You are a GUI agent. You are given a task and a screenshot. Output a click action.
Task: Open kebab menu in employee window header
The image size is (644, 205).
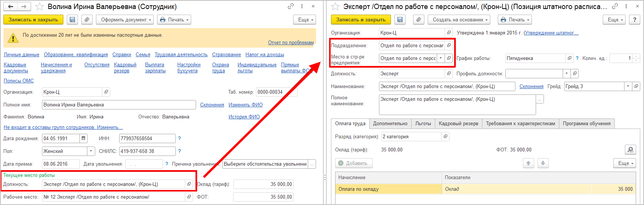tap(302, 6)
